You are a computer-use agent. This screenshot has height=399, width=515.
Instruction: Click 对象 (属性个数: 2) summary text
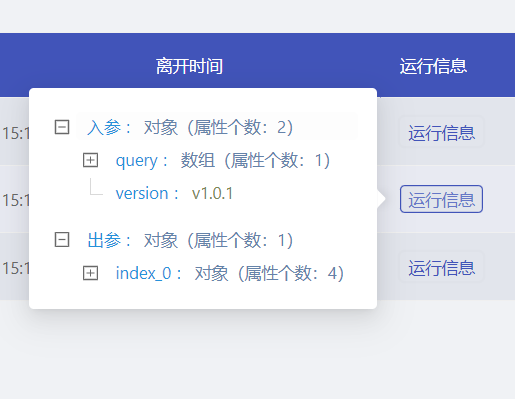[218, 127]
